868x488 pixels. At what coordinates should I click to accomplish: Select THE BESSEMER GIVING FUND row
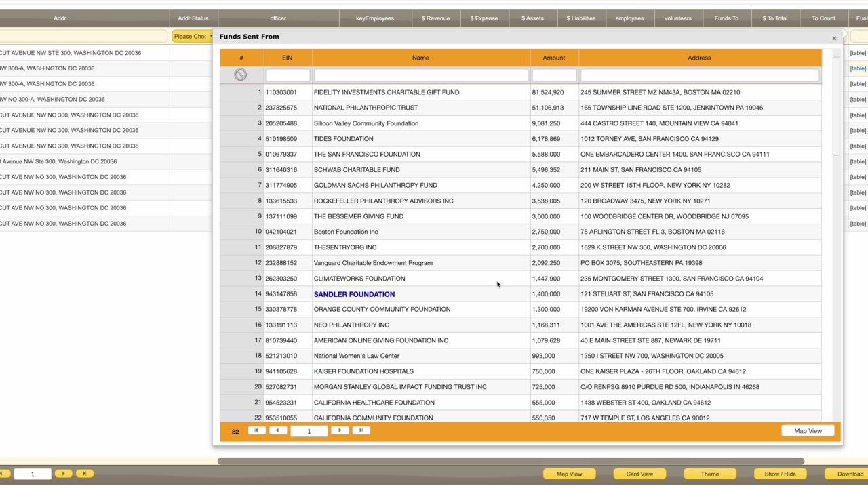click(521, 216)
